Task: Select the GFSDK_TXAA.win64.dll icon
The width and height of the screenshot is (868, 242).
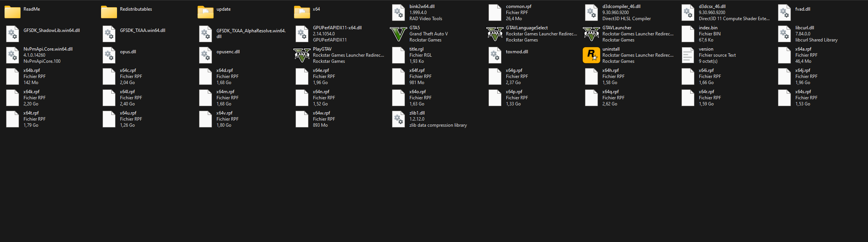Action: coord(109,34)
